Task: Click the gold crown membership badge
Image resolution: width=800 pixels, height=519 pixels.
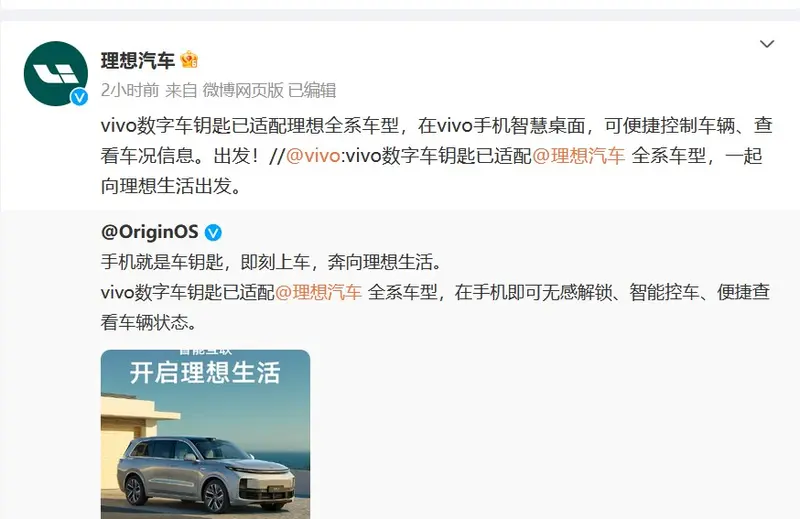Action: [189, 60]
